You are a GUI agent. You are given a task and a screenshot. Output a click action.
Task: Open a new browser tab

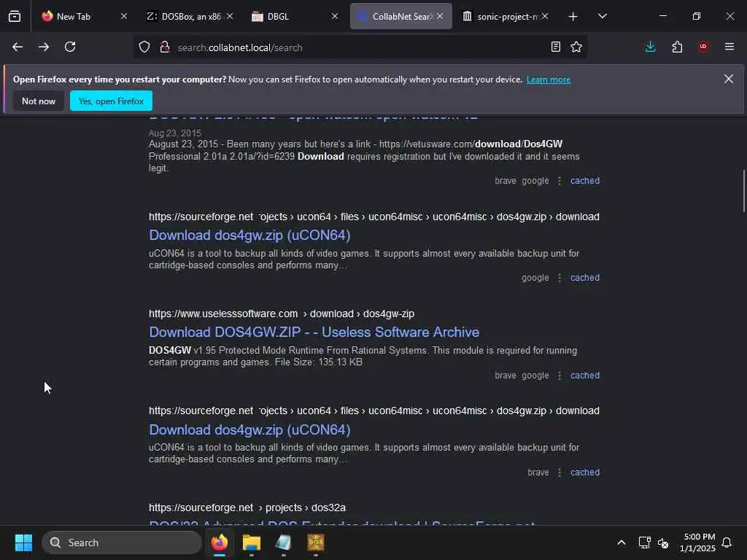[573, 17]
